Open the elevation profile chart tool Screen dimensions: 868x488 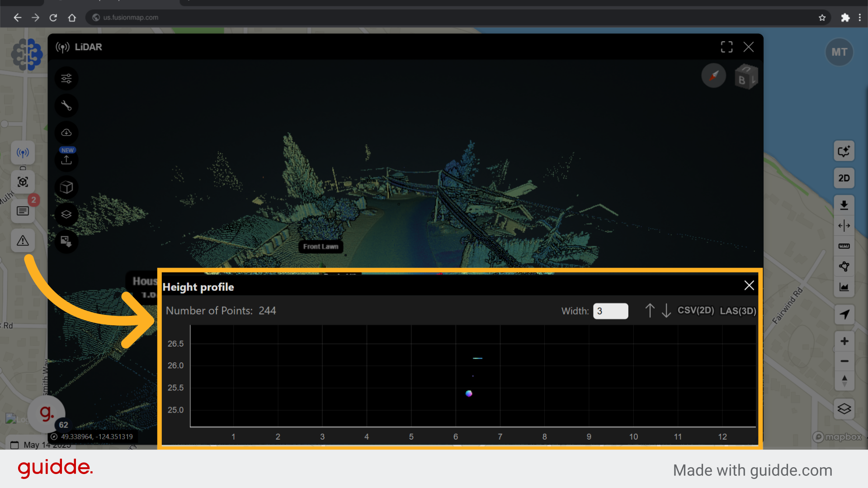click(844, 287)
